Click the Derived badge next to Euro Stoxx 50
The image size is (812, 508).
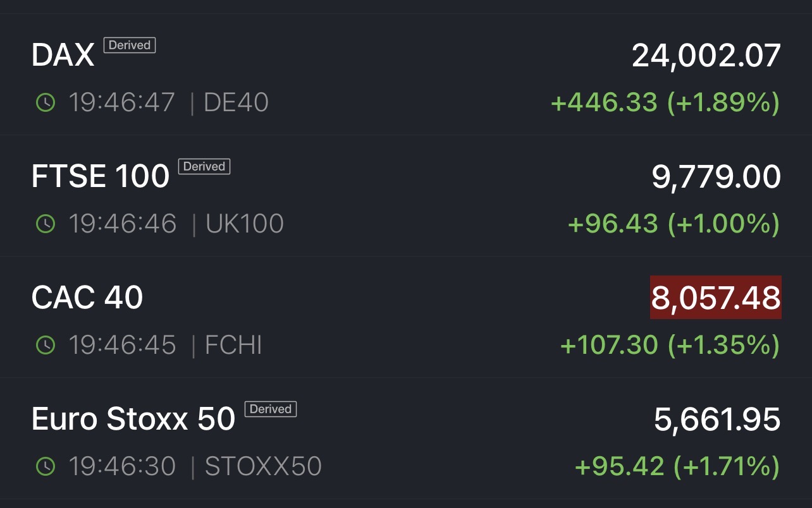(x=270, y=409)
